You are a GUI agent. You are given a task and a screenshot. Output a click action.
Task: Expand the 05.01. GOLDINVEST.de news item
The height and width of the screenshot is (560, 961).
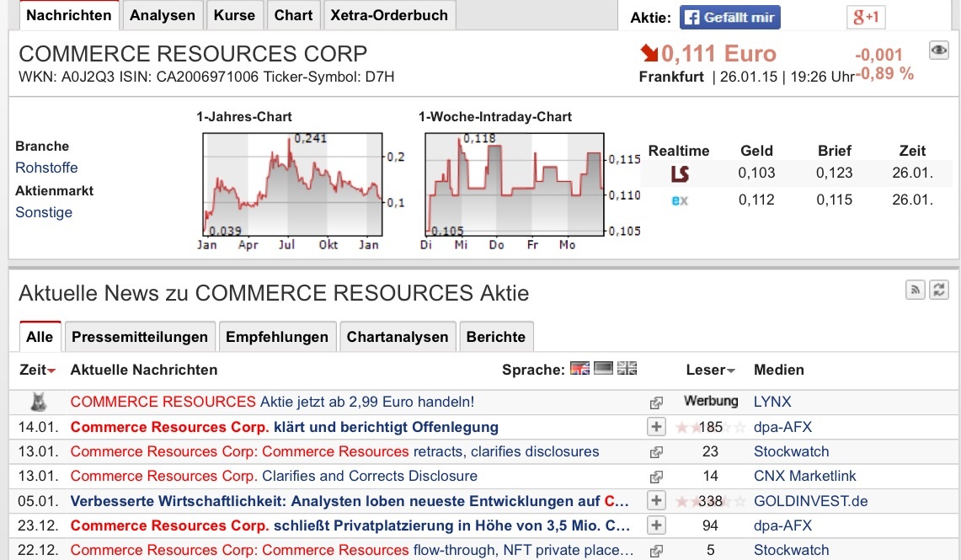655,501
